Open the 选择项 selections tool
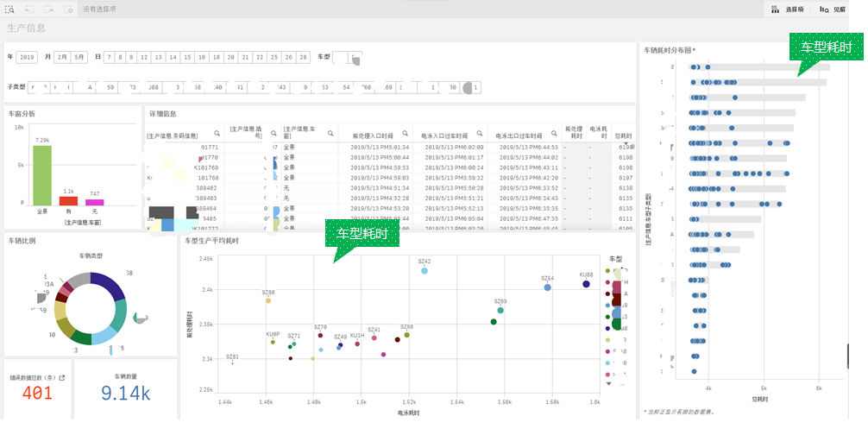Image resolution: width=868 pixels, height=435 pixels. coord(788,9)
